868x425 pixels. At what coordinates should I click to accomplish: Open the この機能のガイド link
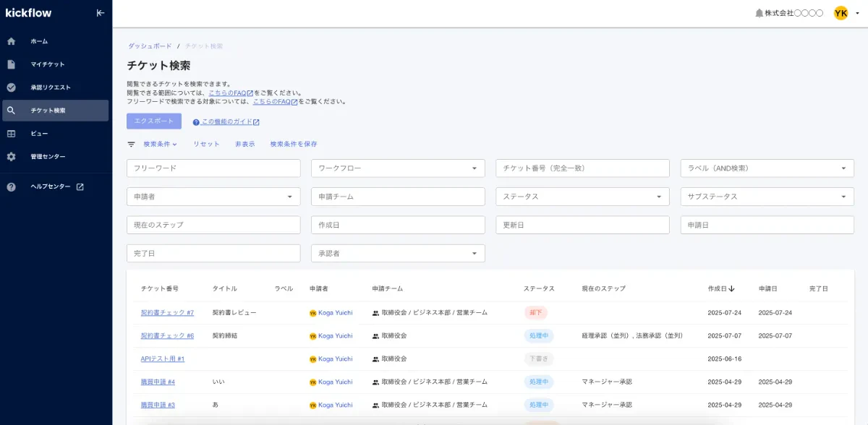231,122
